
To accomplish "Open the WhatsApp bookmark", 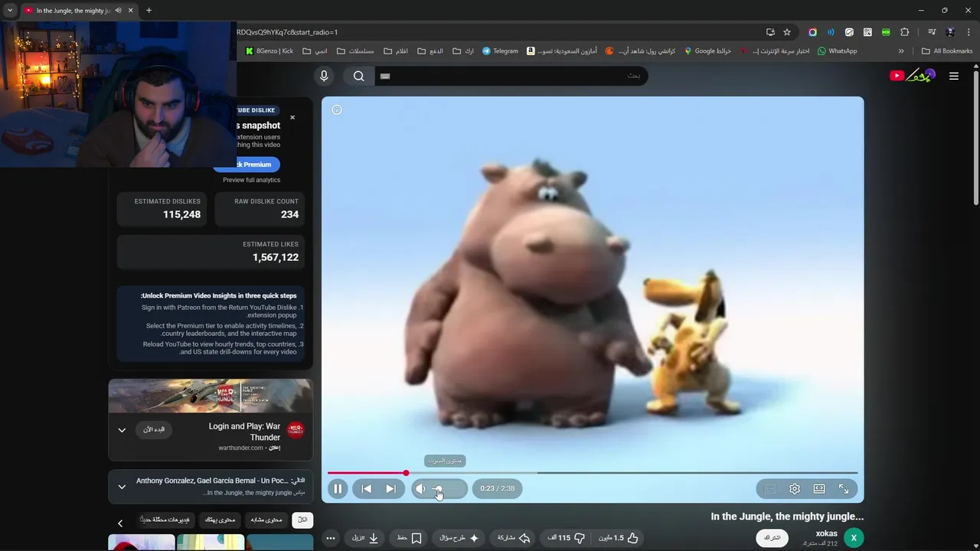I will coord(837,51).
